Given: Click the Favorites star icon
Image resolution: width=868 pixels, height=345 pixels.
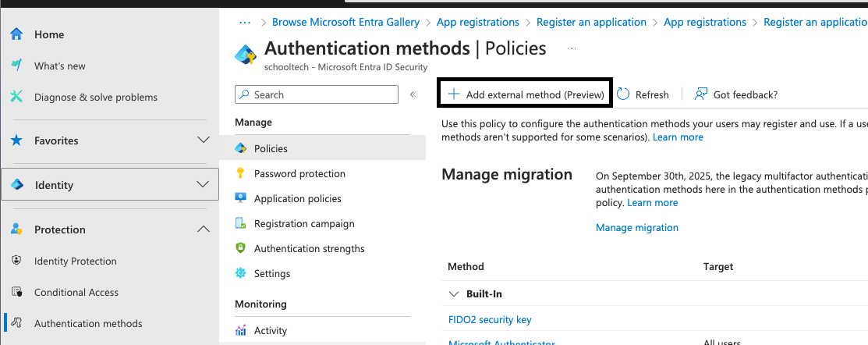Looking at the screenshot, I should pos(16,140).
